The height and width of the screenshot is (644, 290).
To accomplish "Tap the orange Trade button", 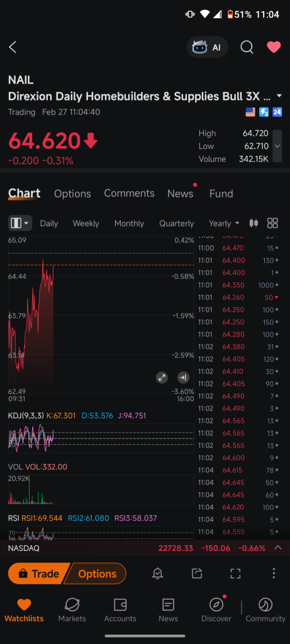I will click(x=38, y=574).
